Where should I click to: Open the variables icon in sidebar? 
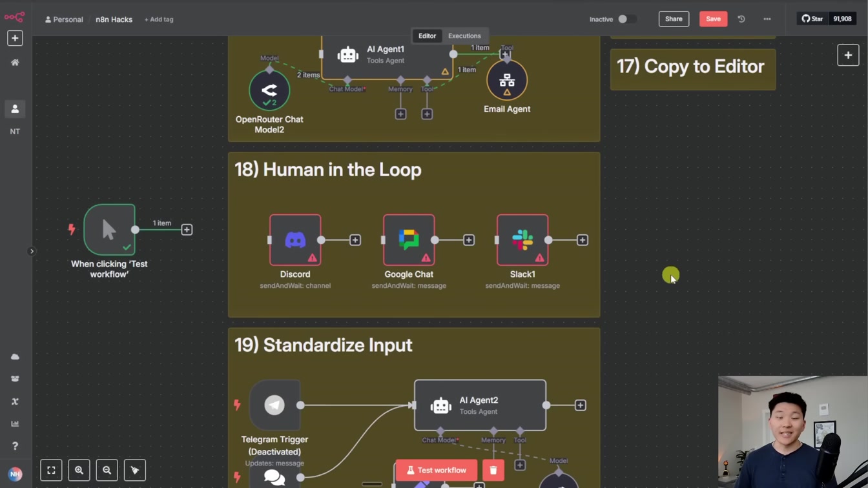15,402
